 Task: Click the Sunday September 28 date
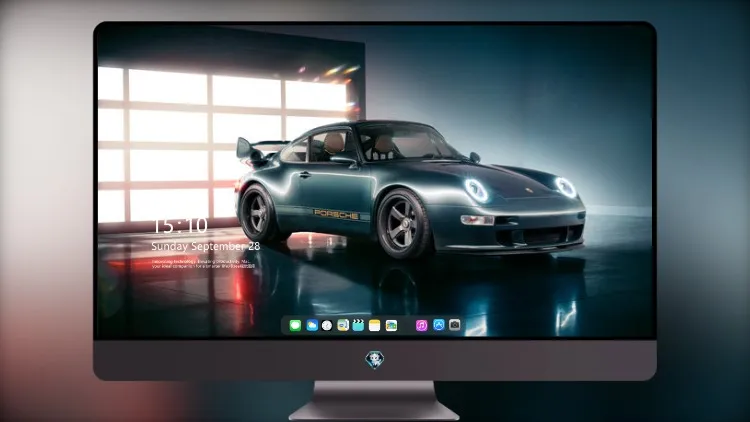pos(206,246)
